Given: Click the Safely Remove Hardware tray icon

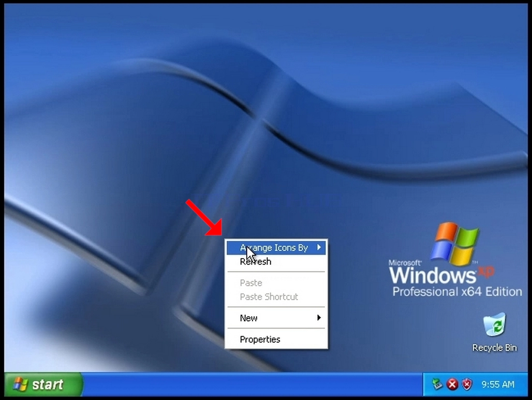Looking at the screenshot, I should click(x=437, y=384).
